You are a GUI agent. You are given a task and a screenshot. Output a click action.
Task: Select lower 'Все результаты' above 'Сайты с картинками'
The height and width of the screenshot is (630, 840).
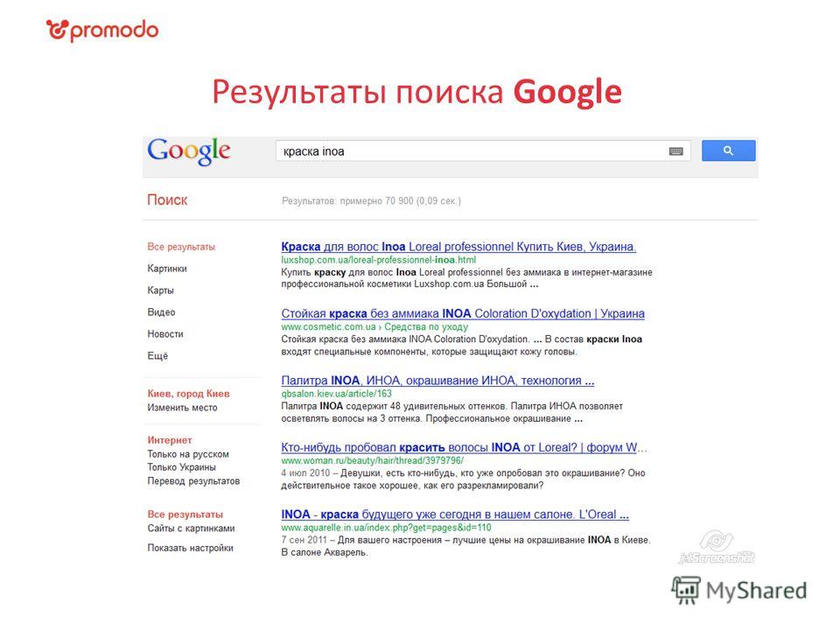tap(185, 514)
